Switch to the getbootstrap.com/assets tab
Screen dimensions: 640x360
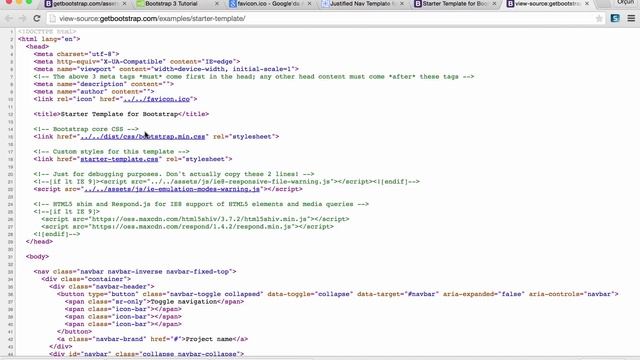(85, 4)
